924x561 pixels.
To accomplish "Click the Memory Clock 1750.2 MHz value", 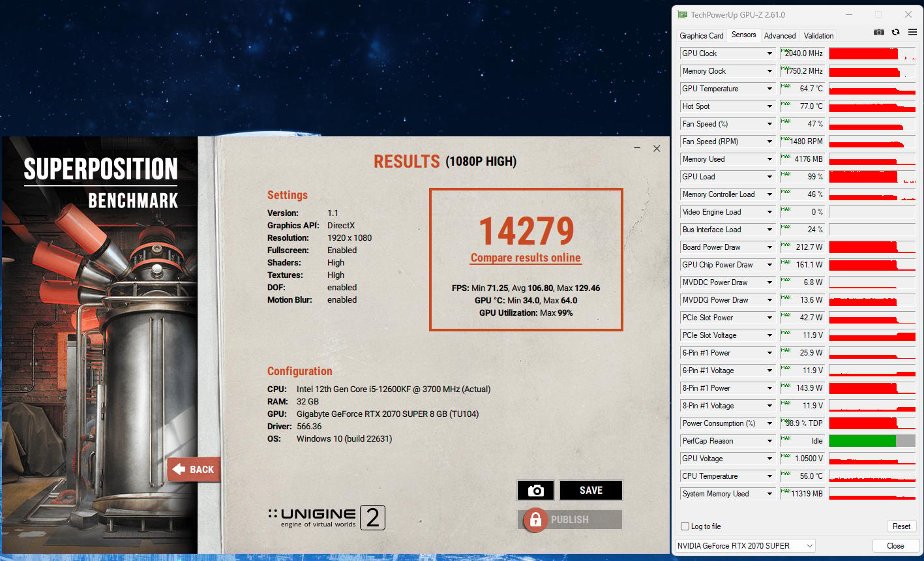I will [803, 71].
